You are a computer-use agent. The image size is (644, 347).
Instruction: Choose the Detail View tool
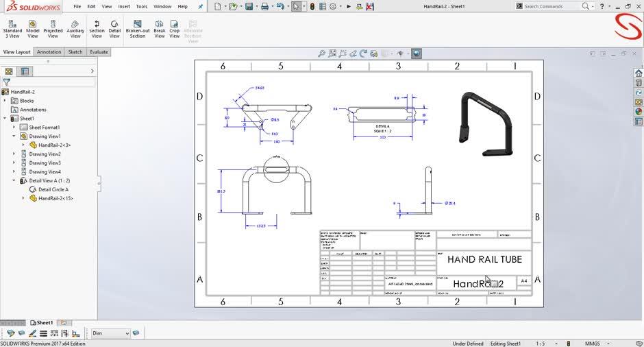[114, 28]
